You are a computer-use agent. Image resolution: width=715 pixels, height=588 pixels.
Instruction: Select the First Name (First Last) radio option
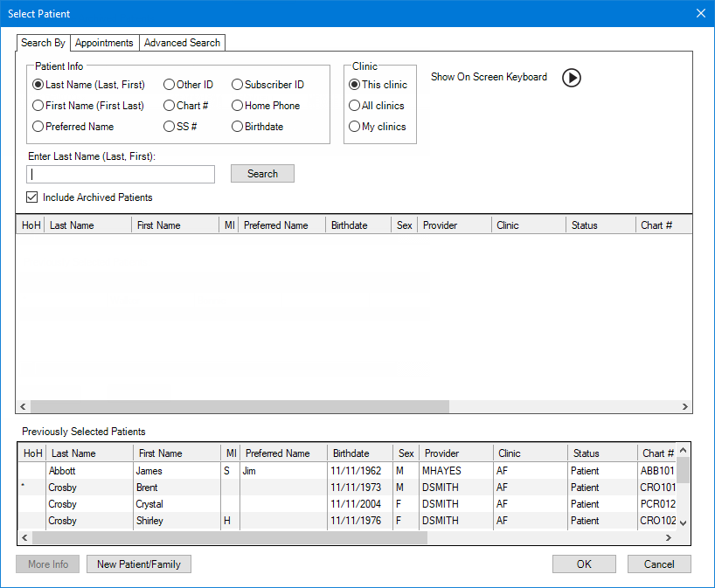coord(38,106)
